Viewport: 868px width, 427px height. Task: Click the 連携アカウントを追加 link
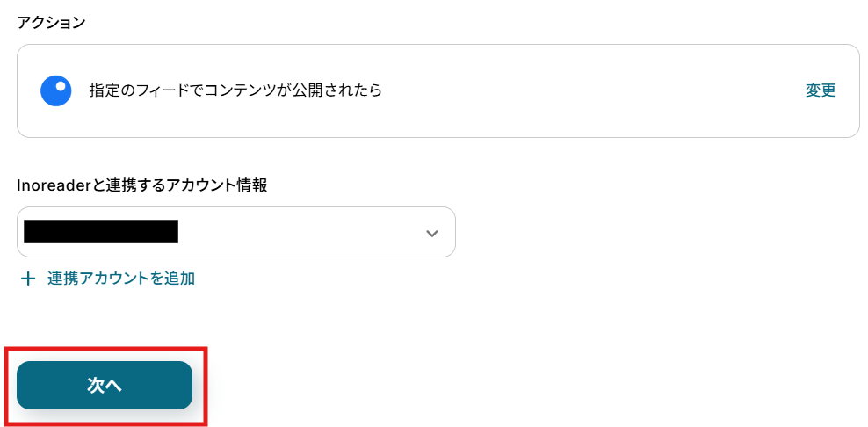(x=121, y=279)
